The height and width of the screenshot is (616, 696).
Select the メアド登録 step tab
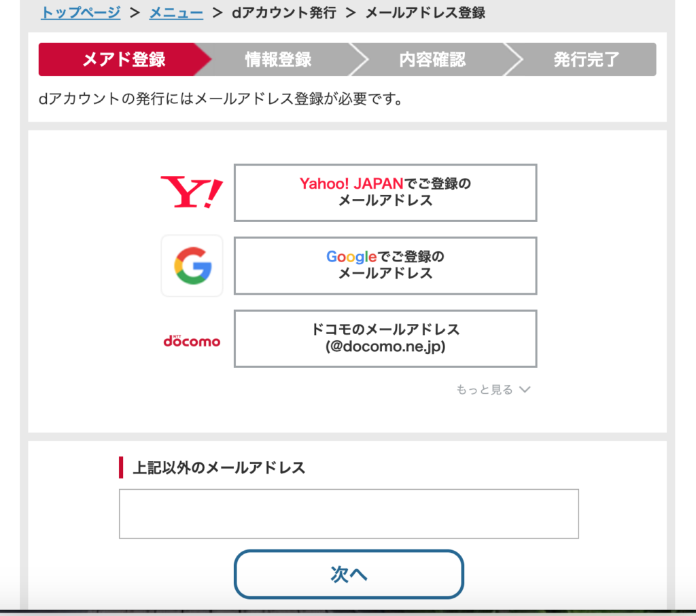[124, 60]
